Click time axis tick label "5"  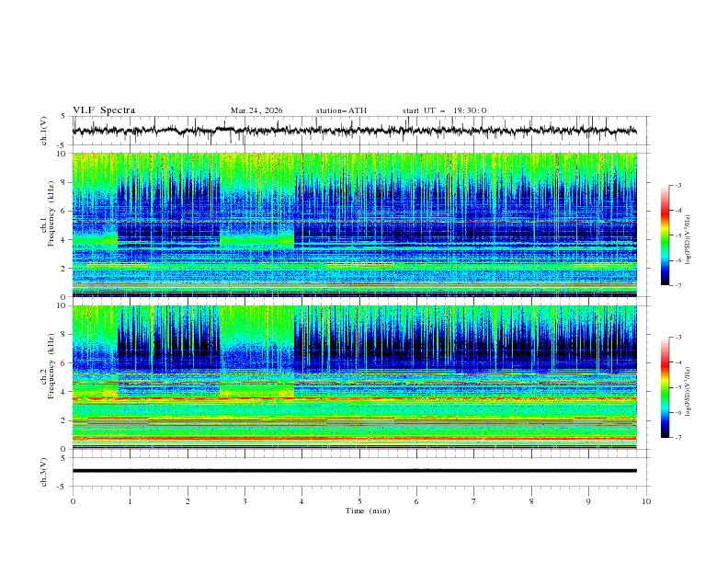click(x=359, y=501)
